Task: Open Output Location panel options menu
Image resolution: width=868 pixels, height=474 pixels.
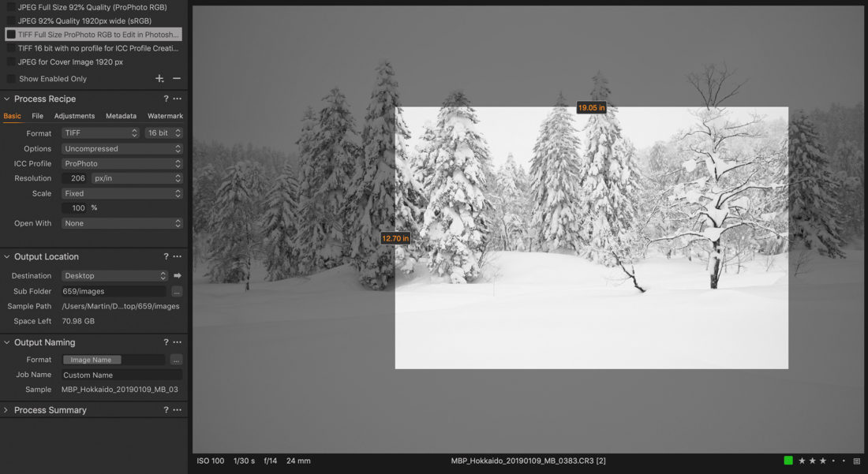Action: coord(178,257)
